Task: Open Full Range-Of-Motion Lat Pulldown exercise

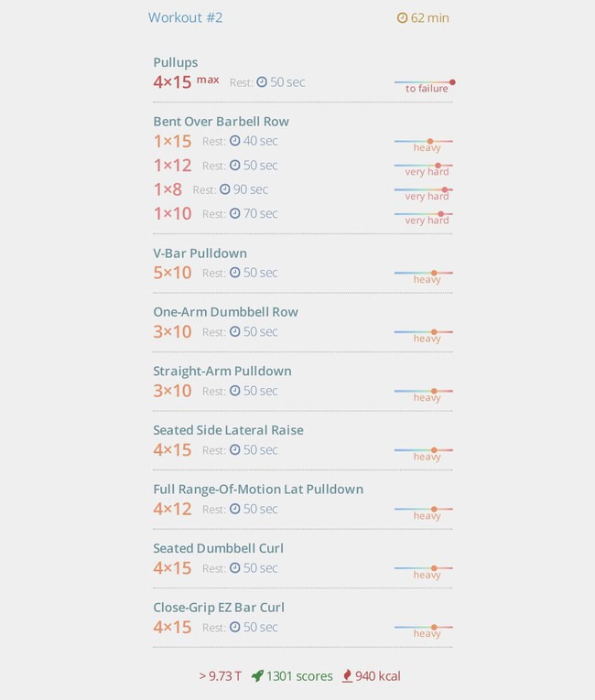Action: pos(258,490)
